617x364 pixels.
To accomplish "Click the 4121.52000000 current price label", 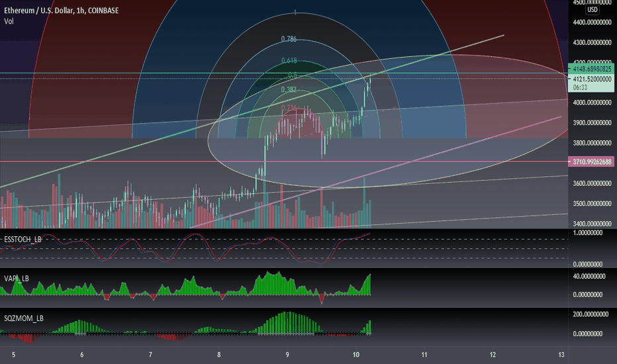I will click(x=592, y=79).
